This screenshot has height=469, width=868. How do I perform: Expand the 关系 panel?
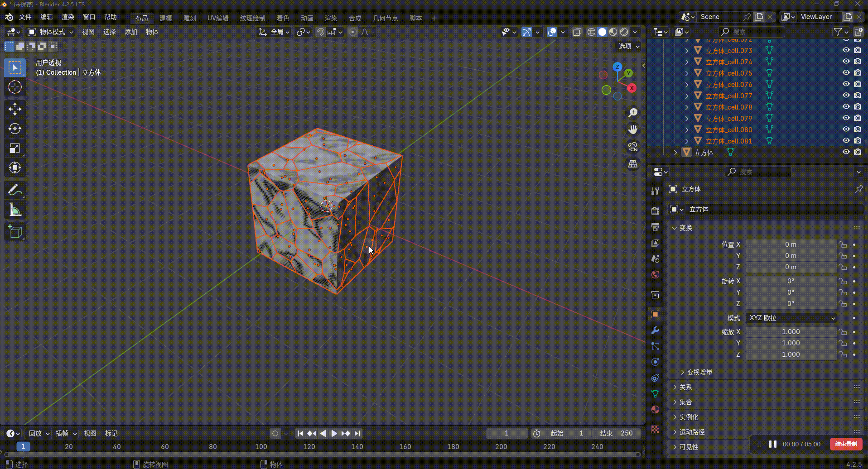point(685,387)
